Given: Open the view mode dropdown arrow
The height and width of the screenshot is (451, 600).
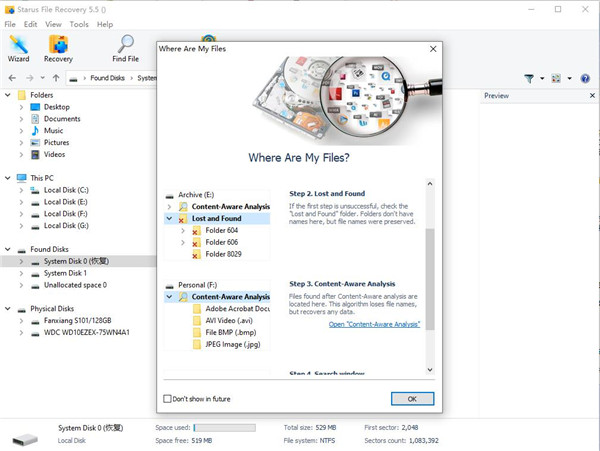Looking at the screenshot, I should click(x=569, y=79).
